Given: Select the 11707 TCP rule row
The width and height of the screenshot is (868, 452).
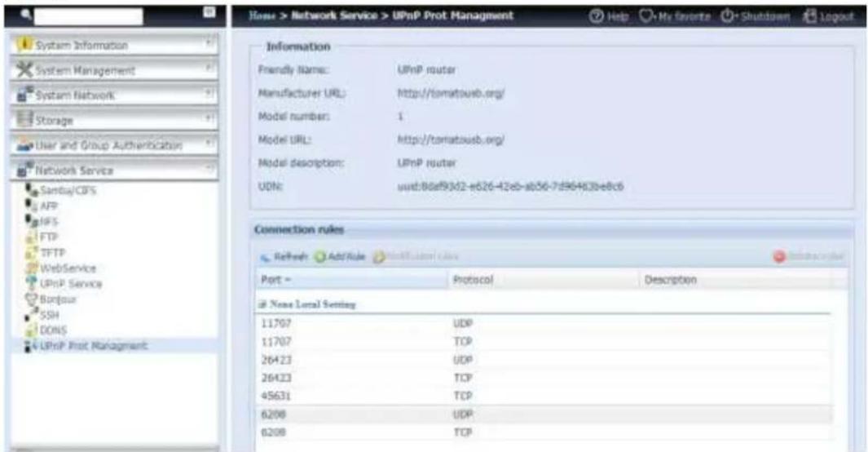Looking at the screenshot, I should click(544, 341).
